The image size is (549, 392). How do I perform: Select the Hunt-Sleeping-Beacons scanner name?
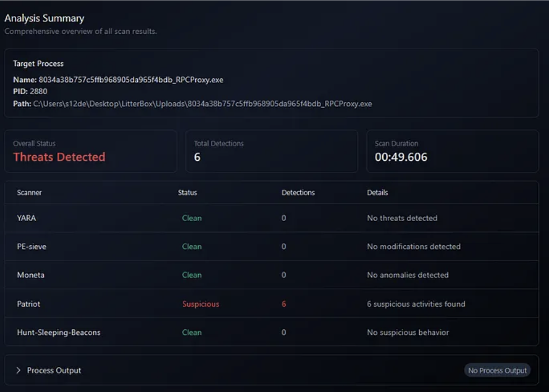click(x=58, y=332)
